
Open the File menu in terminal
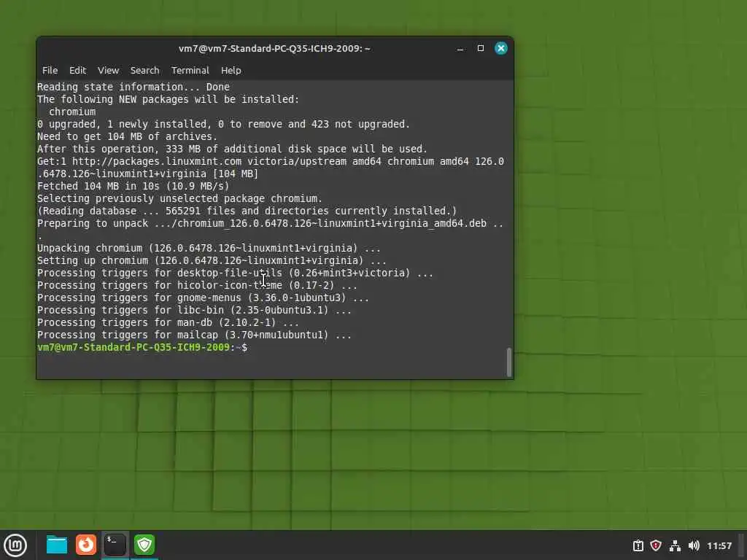pyautogui.click(x=50, y=71)
